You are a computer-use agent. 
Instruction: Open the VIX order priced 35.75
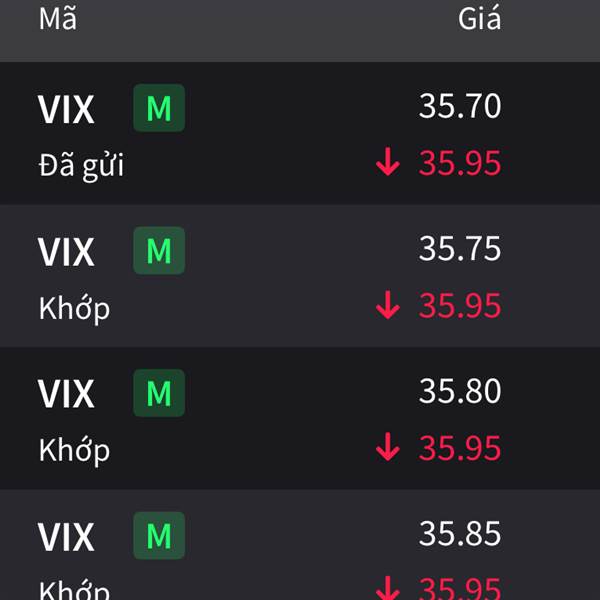(x=300, y=276)
